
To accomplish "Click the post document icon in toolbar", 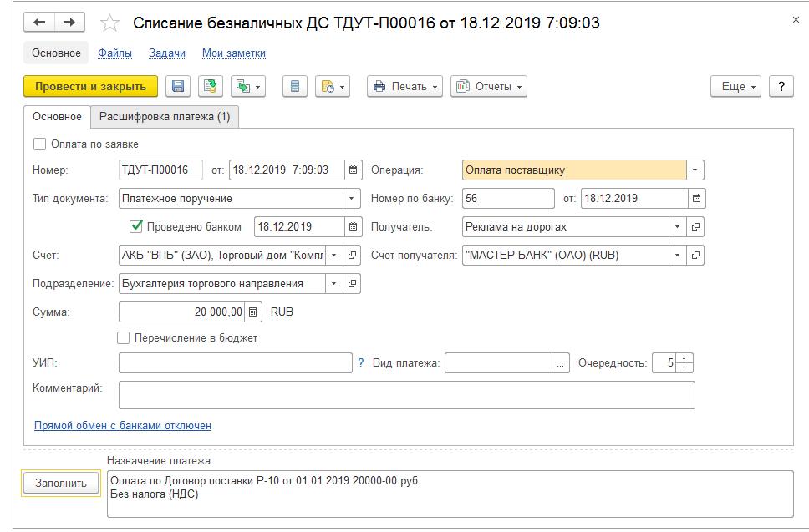I will tap(211, 86).
